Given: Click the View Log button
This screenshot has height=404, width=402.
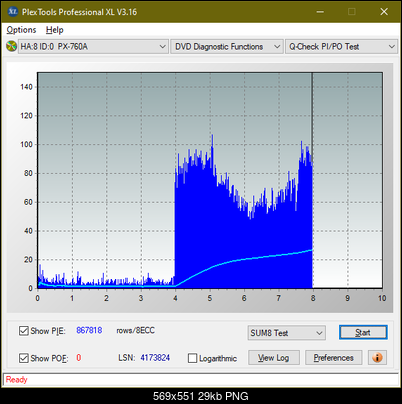Looking at the screenshot, I should 274,358.
